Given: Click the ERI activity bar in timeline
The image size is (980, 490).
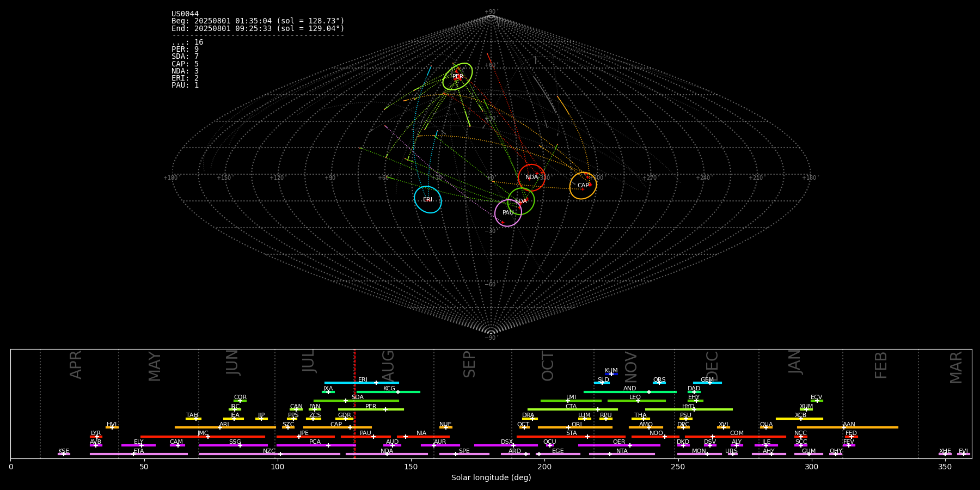Looking at the screenshot, I should point(362,383).
